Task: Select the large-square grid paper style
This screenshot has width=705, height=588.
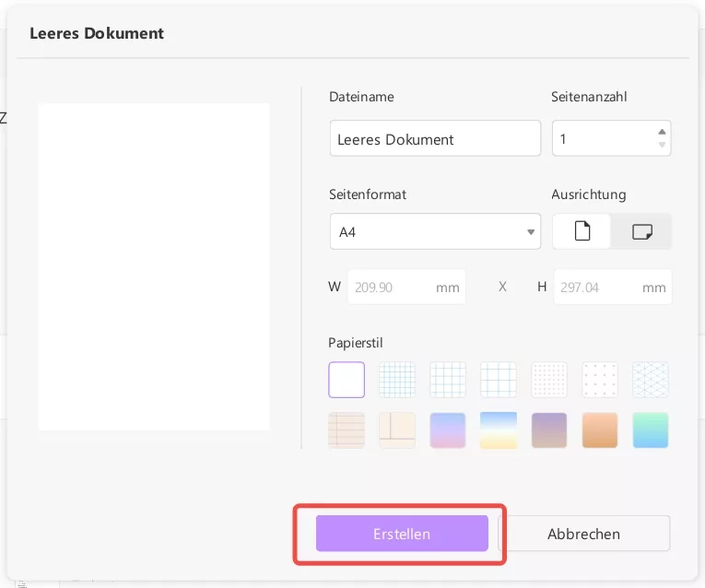Action: point(499,380)
